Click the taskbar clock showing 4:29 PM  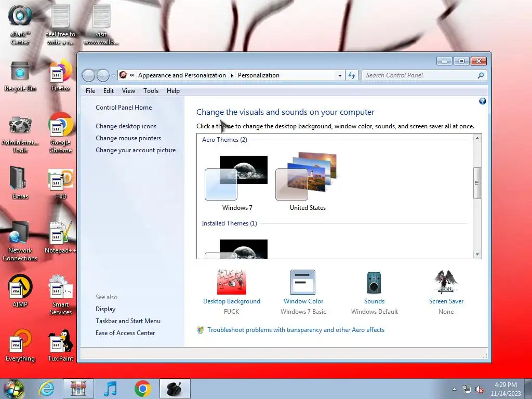pyautogui.click(x=506, y=389)
